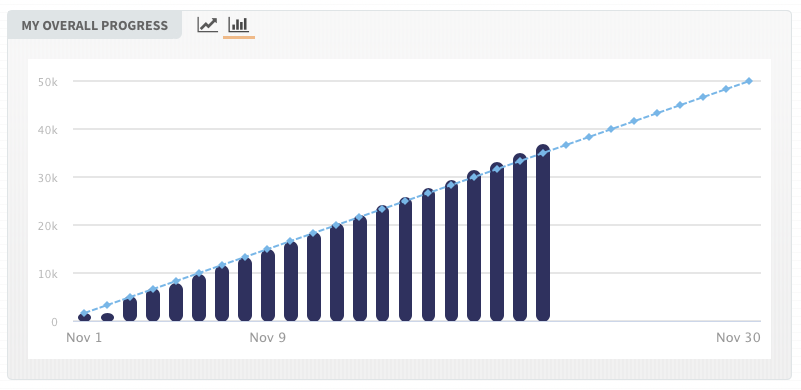Select the bar chart view icon
The height and width of the screenshot is (390, 801).
(x=239, y=25)
